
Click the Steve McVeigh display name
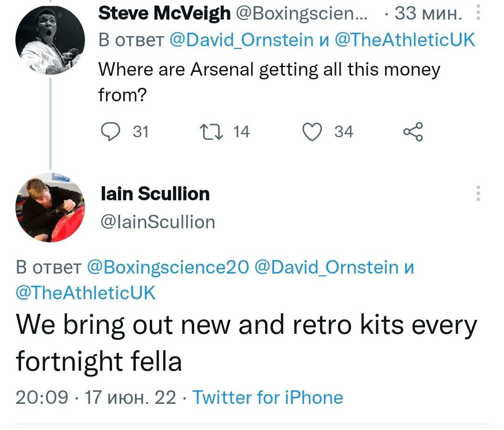tap(164, 14)
